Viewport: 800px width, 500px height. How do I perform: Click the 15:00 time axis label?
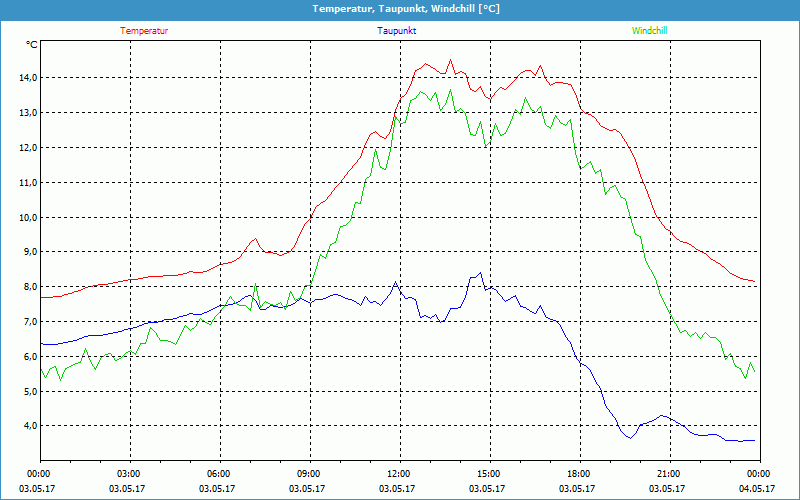pyautogui.click(x=490, y=474)
